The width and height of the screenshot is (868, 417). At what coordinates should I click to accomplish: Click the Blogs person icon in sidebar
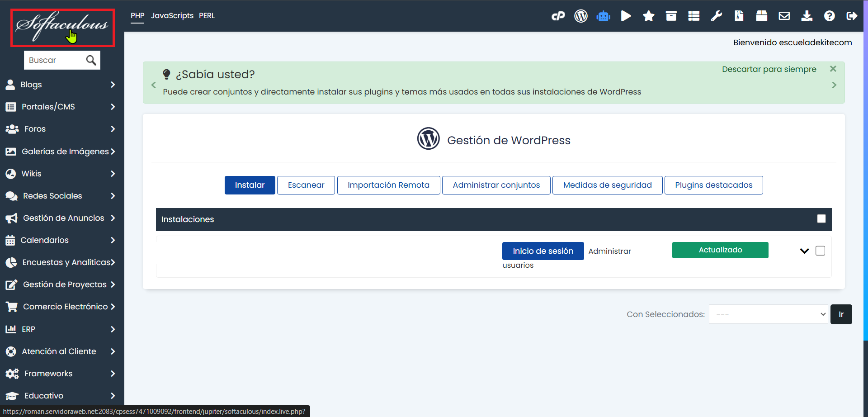point(10,85)
